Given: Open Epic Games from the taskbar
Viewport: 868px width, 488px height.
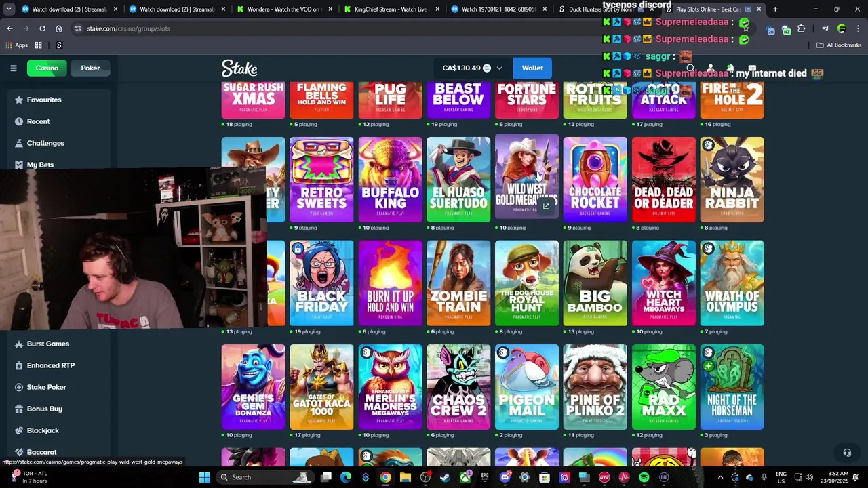Looking at the screenshot, I should tap(485, 477).
